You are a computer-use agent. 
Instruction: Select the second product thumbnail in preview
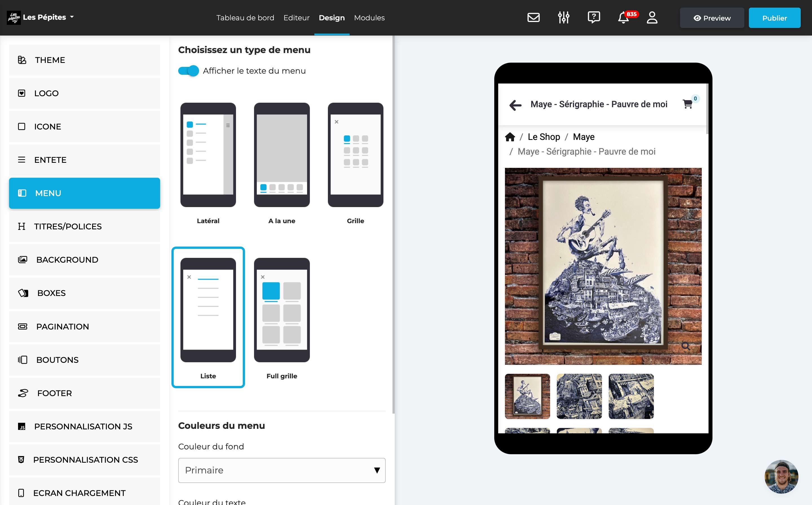click(x=579, y=396)
